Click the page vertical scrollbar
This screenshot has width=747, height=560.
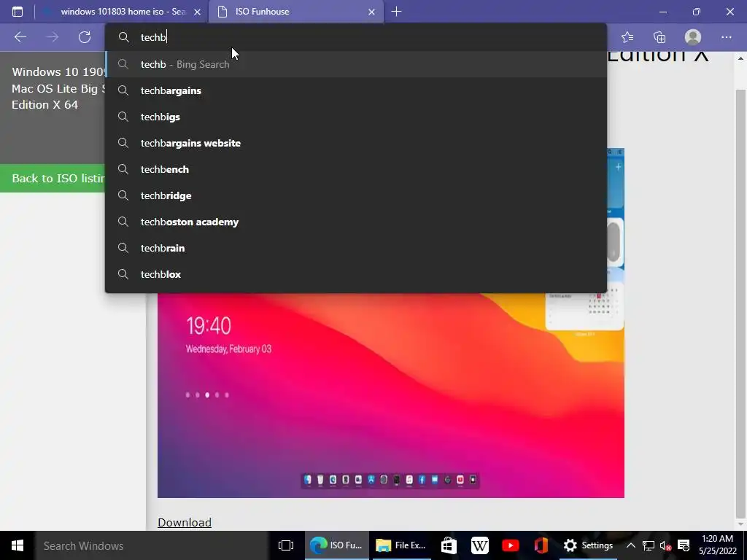(x=740, y=305)
